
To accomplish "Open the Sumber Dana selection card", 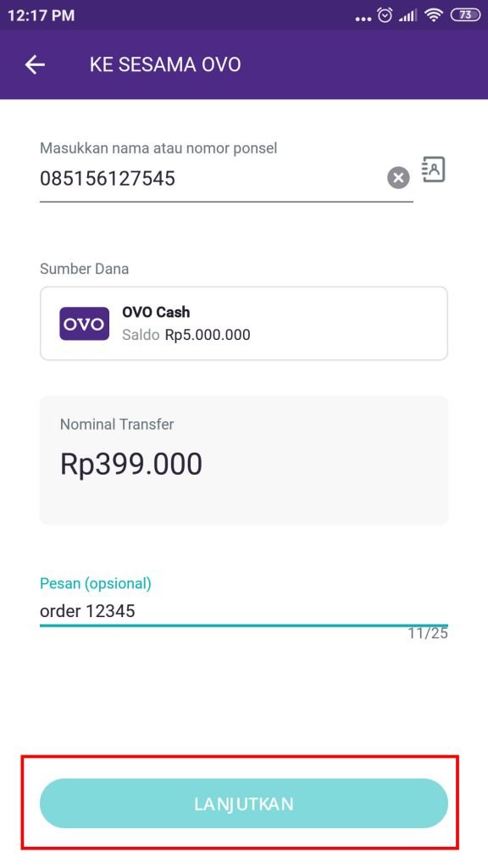I will click(243, 323).
